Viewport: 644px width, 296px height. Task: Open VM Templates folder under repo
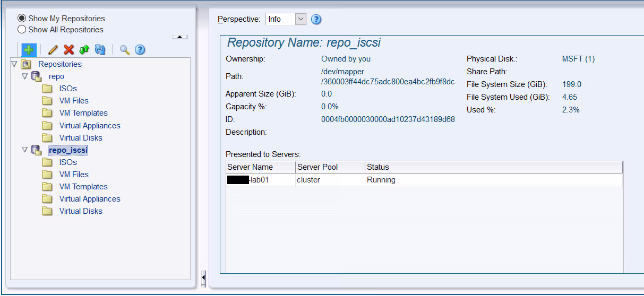point(83,113)
